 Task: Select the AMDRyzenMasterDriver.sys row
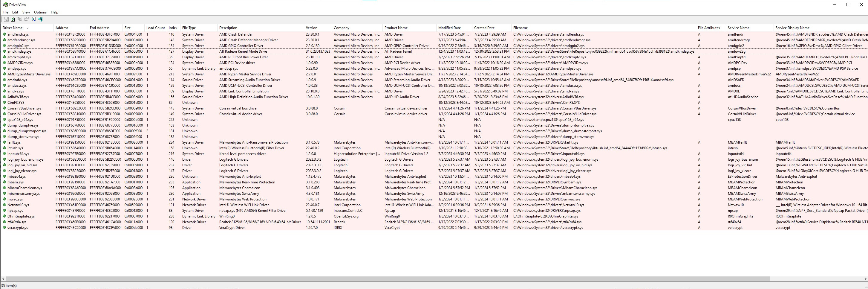point(434,74)
